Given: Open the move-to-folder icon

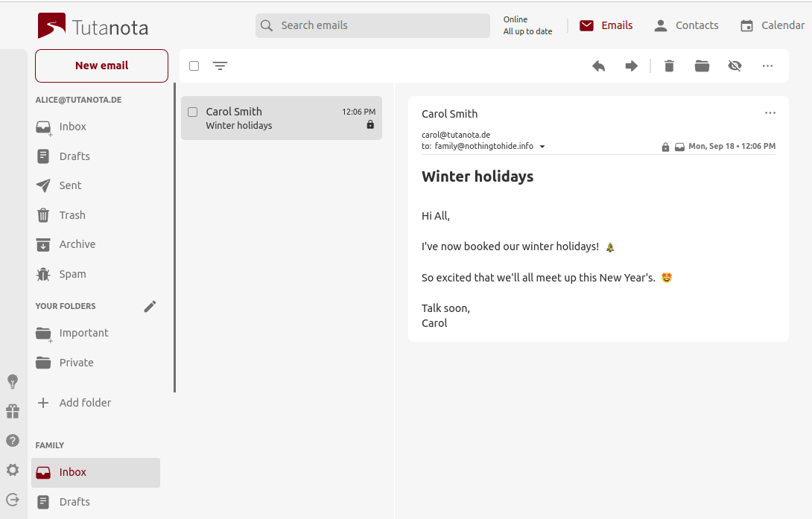Looking at the screenshot, I should click(702, 66).
